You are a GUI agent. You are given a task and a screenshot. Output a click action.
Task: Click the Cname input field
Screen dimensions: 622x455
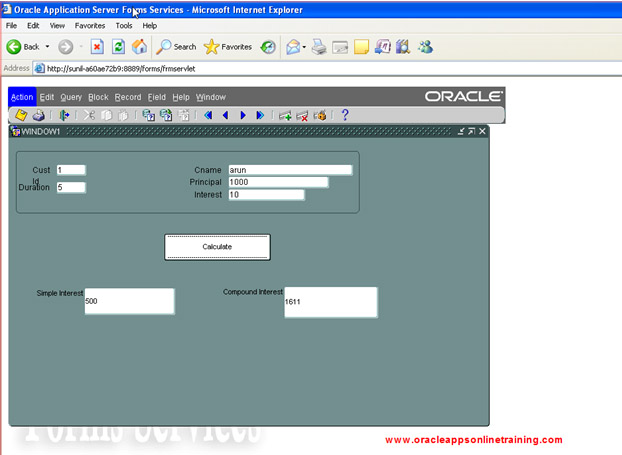pyautogui.click(x=290, y=170)
